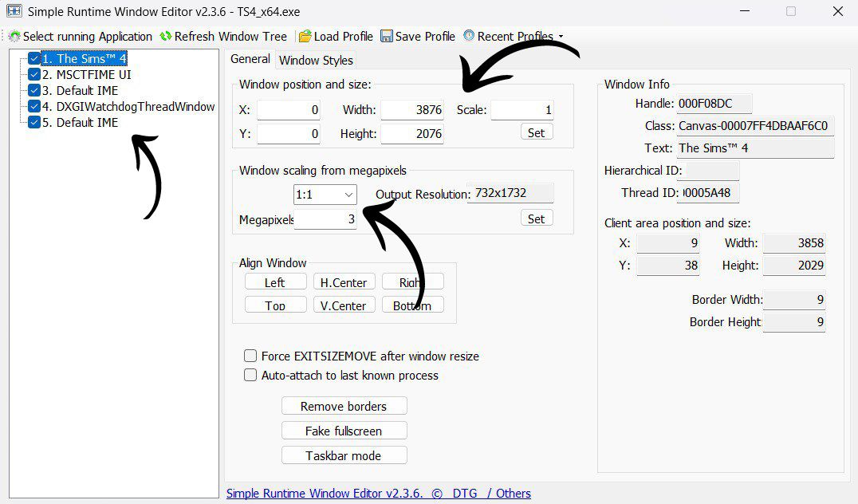Select tree item 2. MSCTFIME UI
This screenshot has height=504, width=858.
tap(86, 74)
